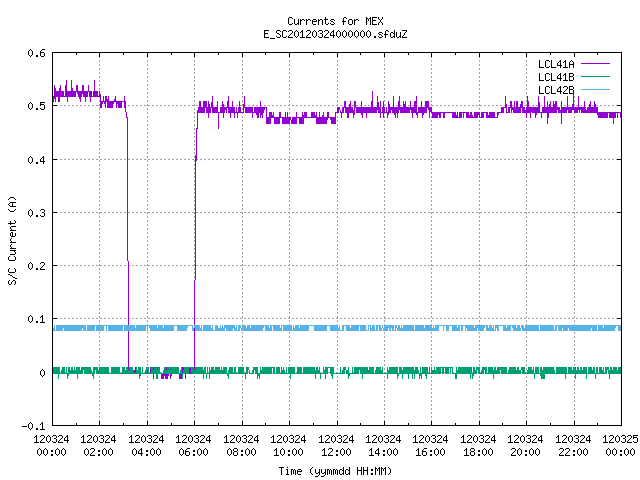Click the 120324 00:00 x-axis tick label
640x480 pixels.
[x=51, y=446]
